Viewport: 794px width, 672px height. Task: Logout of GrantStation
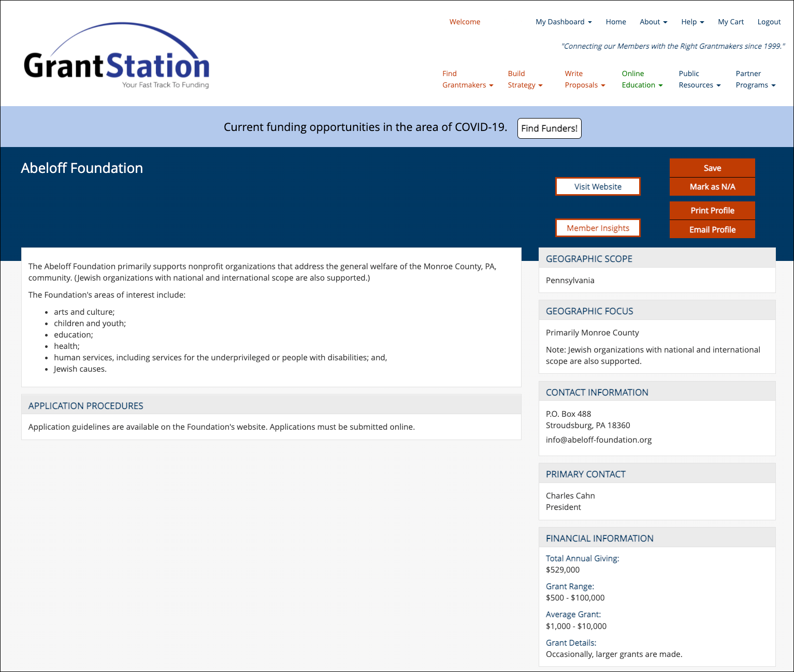[x=769, y=22]
